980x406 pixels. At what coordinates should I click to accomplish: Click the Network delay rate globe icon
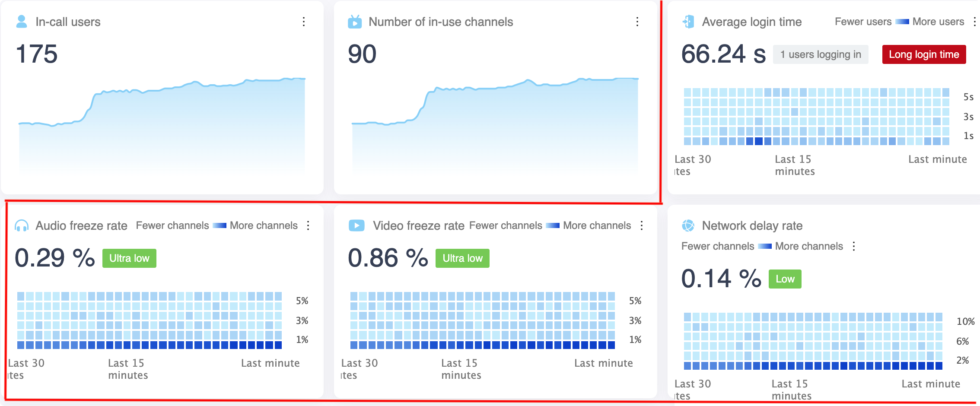688,225
